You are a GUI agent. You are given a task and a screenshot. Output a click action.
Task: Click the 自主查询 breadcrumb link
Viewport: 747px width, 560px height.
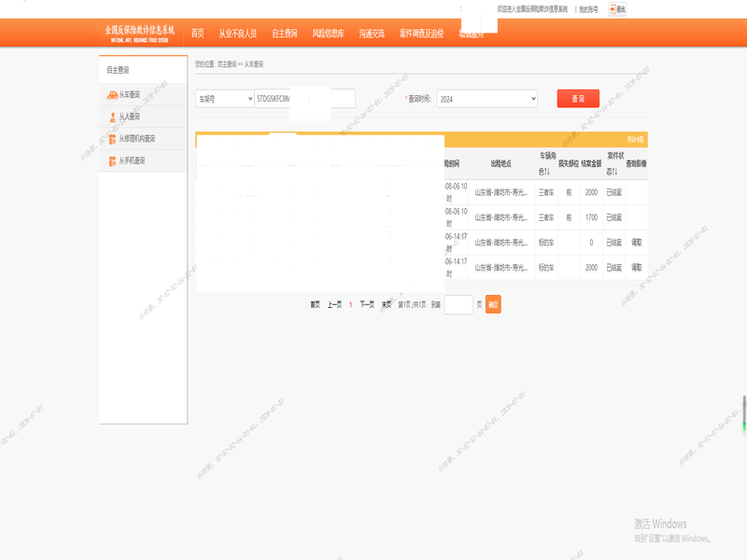[227, 64]
